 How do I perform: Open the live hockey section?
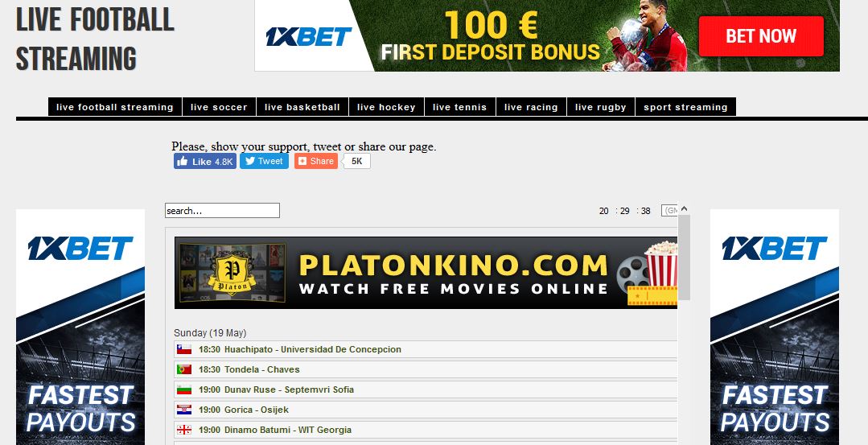click(386, 107)
